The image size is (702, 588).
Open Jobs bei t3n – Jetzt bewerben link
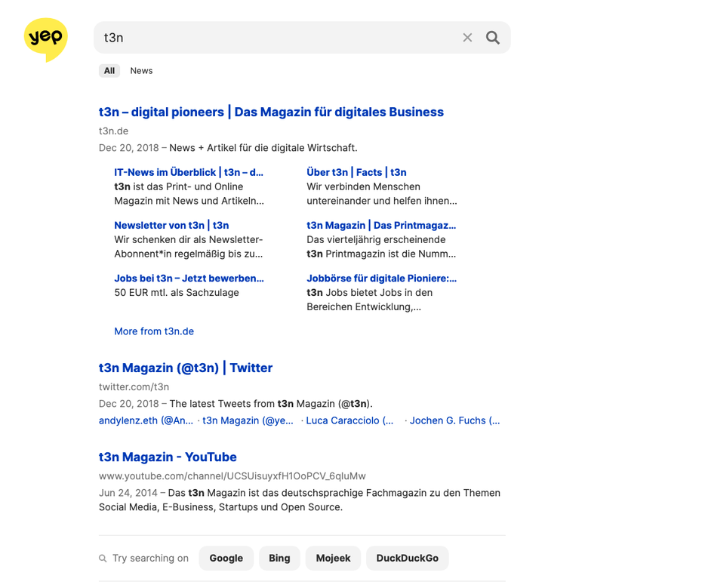tap(189, 278)
